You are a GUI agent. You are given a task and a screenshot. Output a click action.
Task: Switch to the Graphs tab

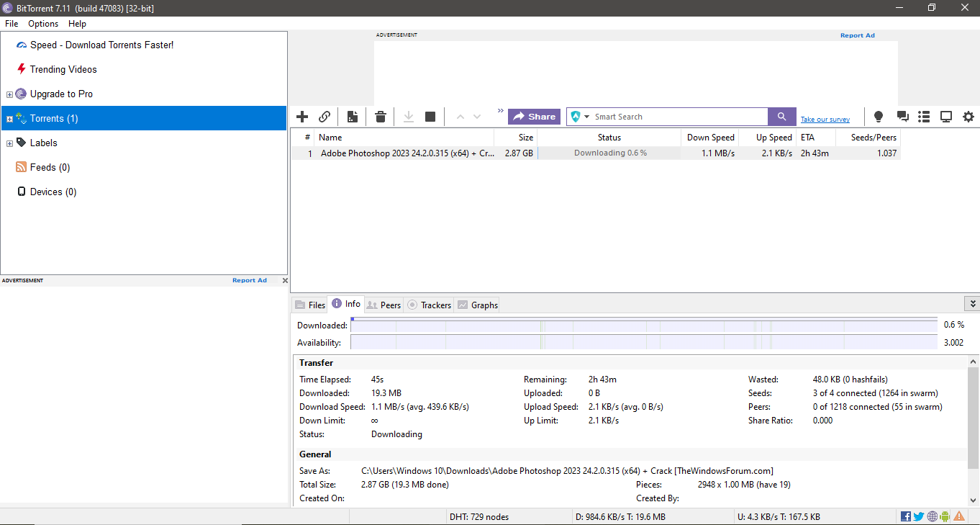coord(477,305)
